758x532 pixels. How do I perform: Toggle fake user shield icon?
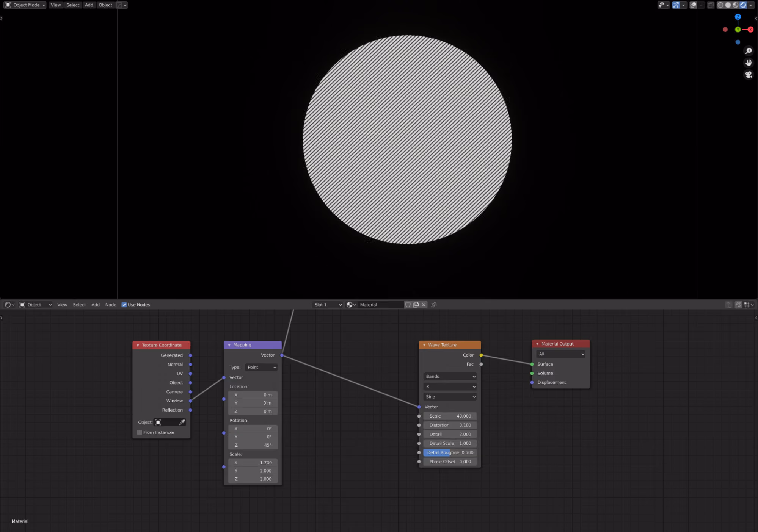[408, 305]
